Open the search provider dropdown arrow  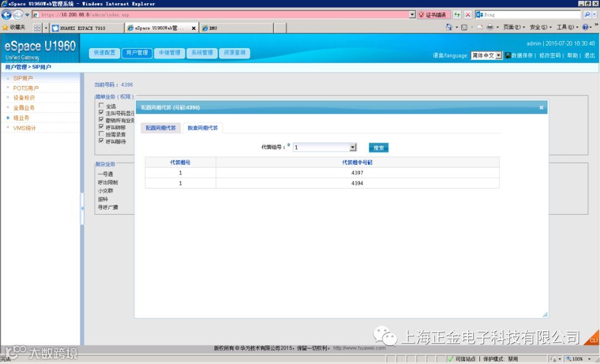[x=594, y=14]
